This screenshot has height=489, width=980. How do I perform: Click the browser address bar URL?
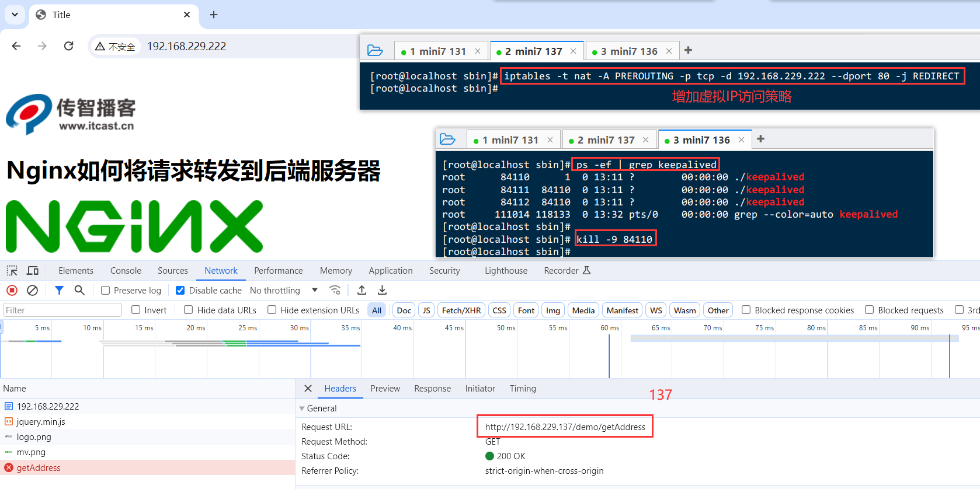(186, 46)
